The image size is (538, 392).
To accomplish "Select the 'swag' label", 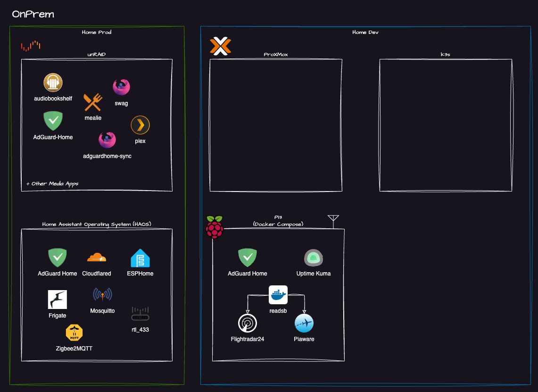I will (122, 103).
